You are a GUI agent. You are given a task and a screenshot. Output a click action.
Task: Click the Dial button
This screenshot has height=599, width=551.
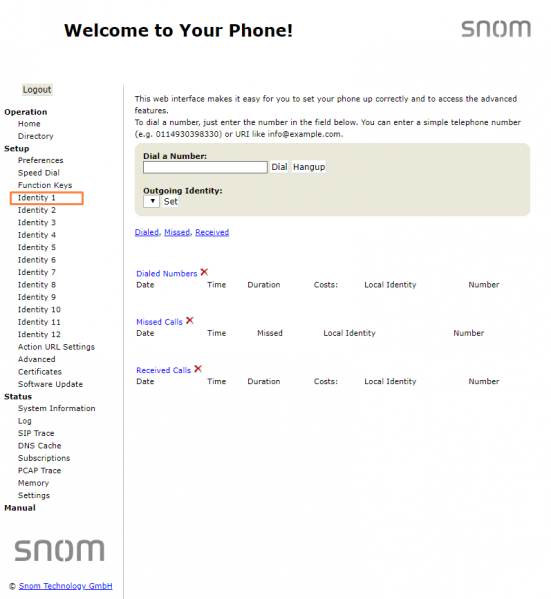click(x=279, y=167)
